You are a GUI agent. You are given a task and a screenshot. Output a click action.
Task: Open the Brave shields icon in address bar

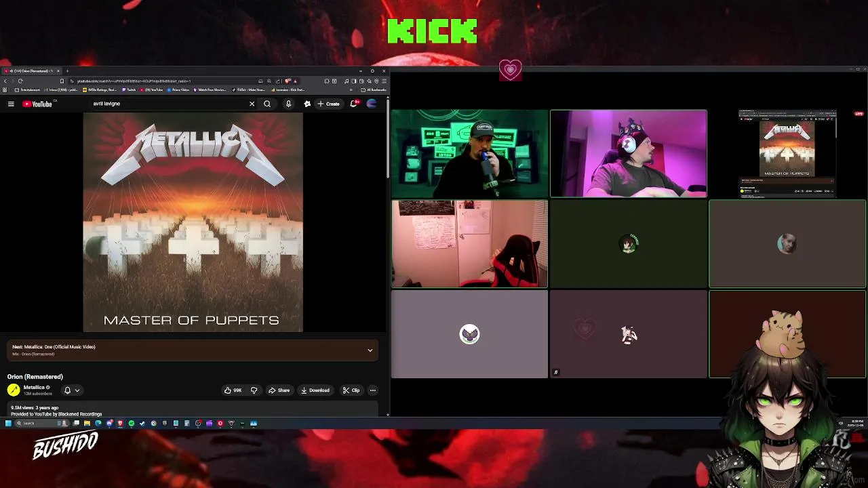coord(288,81)
